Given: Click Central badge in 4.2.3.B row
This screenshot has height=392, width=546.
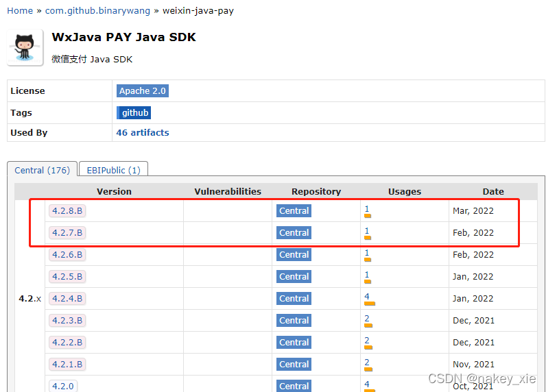Looking at the screenshot, I should pyautogui.click(x=294, y=320).
